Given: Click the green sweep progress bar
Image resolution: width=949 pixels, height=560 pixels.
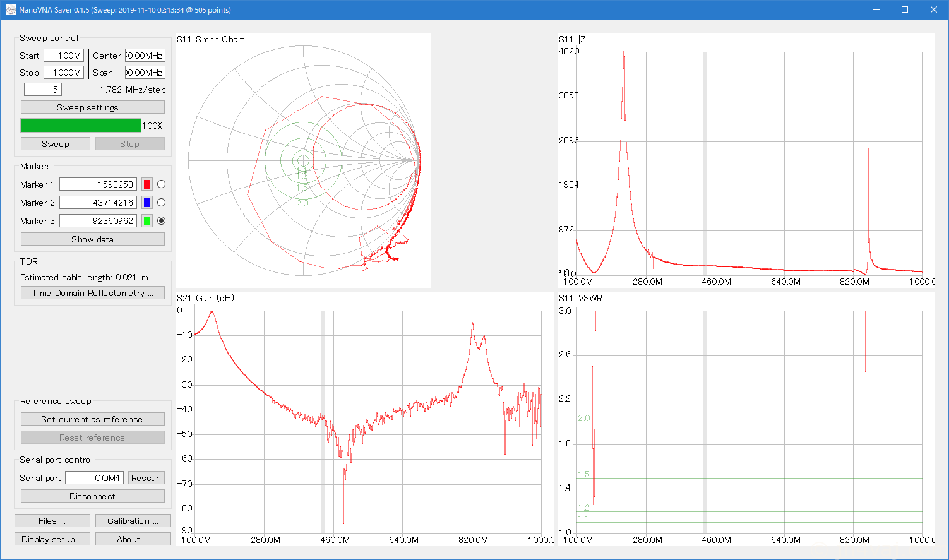Looking at the screenshot, I should click(x=81, y=126).
